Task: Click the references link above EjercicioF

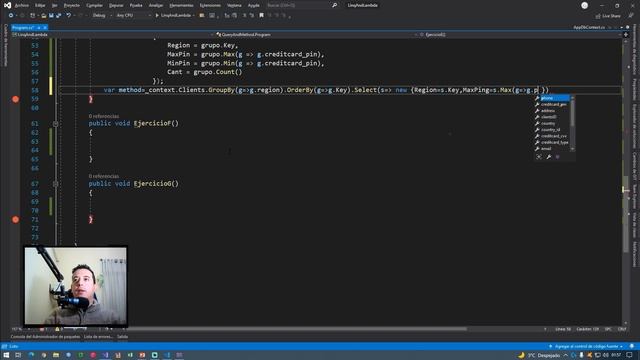Action: (104, 116)
